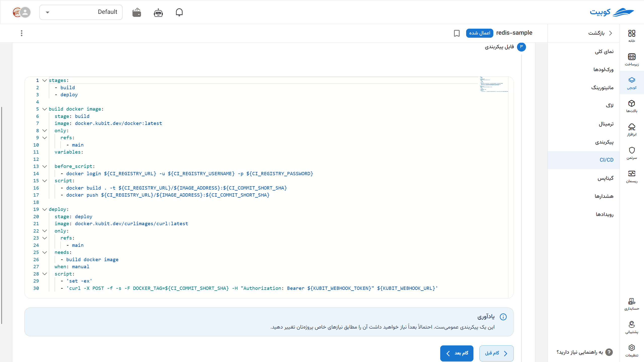Collapse deploy block at line 19
Screen dimensions: 644x362
coord(45,209)
